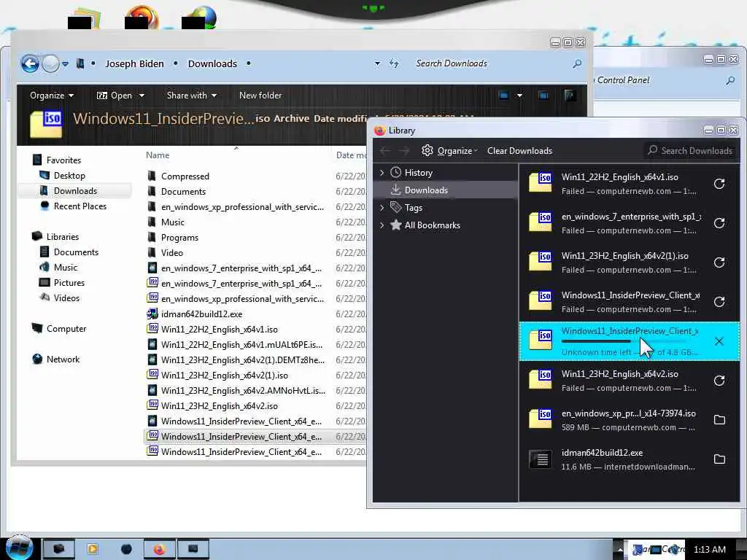This screenshot has height=560, width=747.
Task: Select Desktop under Favorites
Action: pyautogui.click(x=69, y=175)
